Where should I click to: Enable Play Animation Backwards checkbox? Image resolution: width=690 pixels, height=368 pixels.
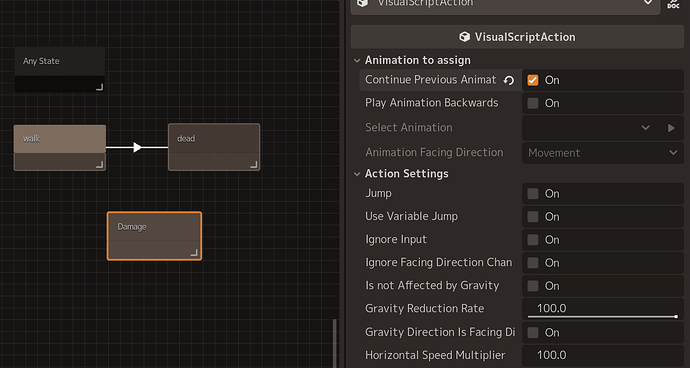point(532,103)
